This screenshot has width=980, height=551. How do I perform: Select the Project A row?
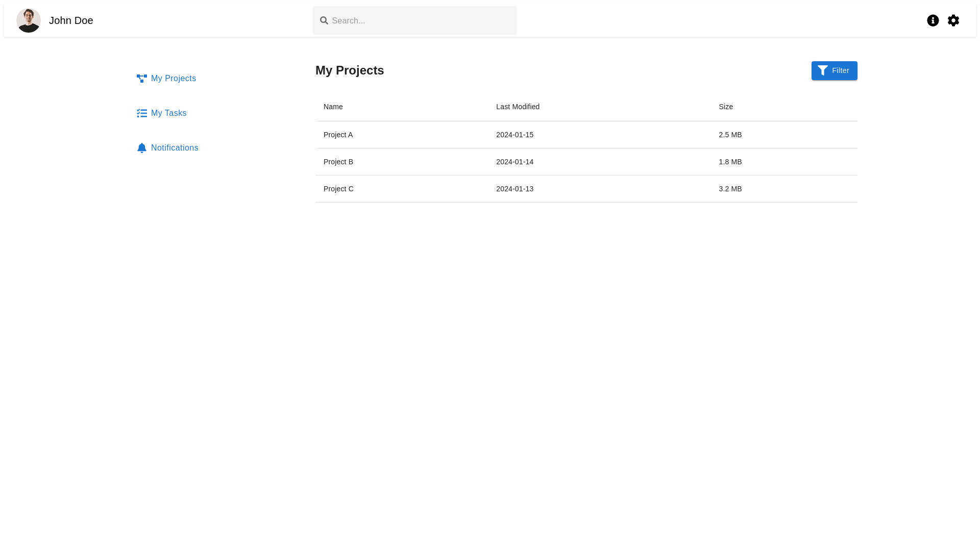(x=338, y=135)
